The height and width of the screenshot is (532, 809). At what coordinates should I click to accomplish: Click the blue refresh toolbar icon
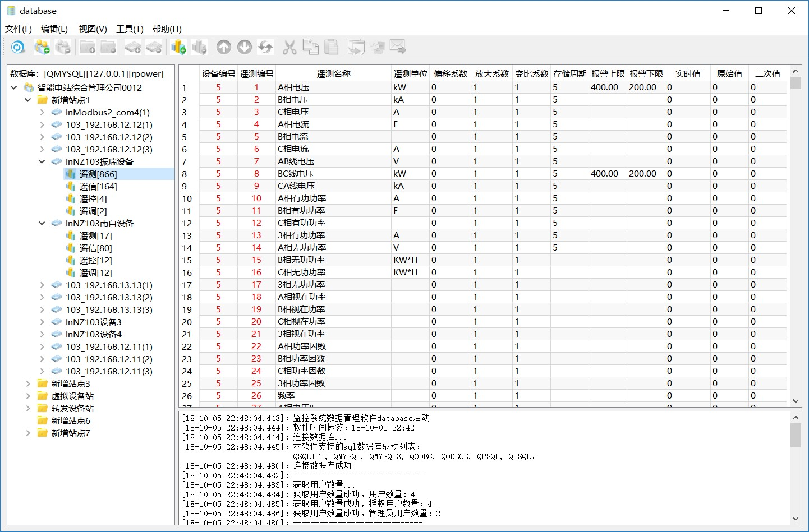[18, 48]
